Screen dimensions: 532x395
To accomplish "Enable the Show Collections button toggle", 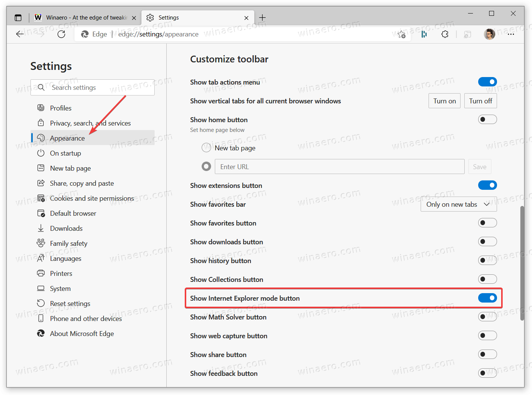I will point(487,279).
